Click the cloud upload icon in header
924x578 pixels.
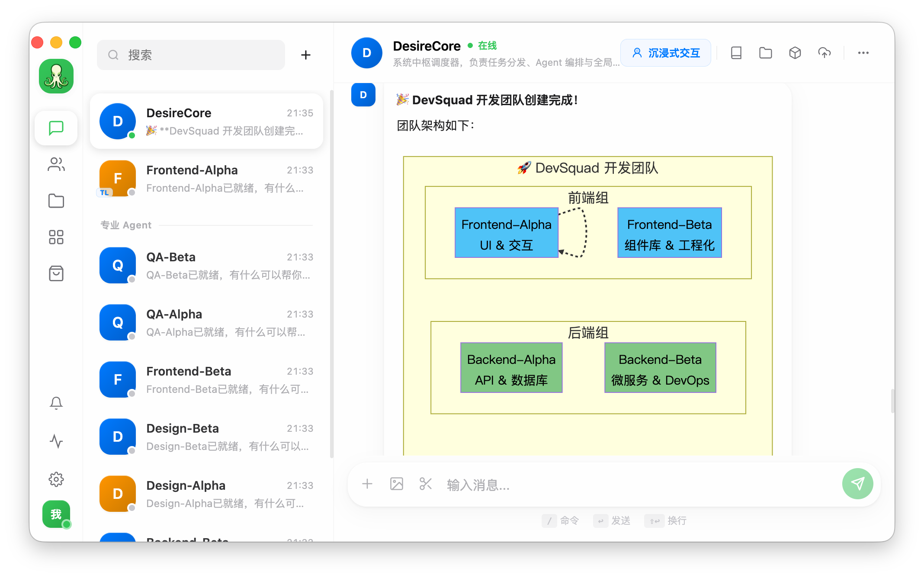pyautogui.click(x=825, y=53)
